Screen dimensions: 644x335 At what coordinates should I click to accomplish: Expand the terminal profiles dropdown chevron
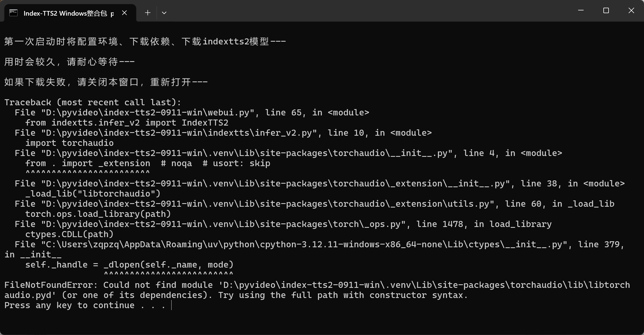164,13
